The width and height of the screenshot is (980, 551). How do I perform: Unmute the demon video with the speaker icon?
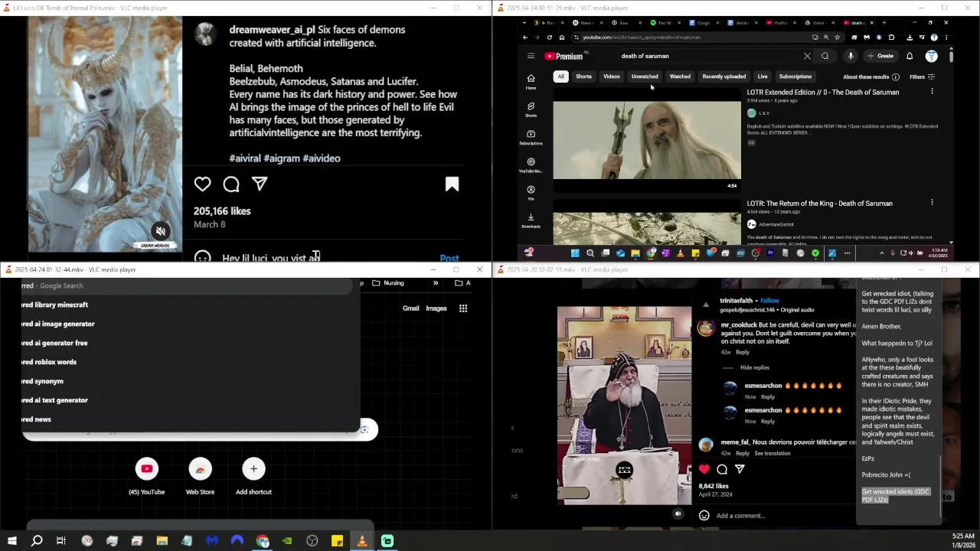pos(160,230)
